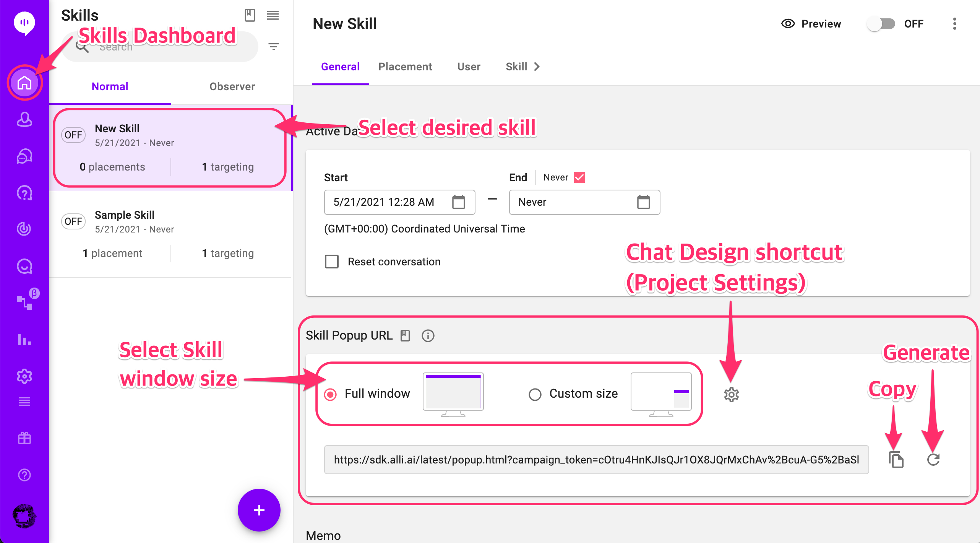Image resolution: width=980 pixels, height=543 pixels.
Task: Toggle the New Skill OFF switch
Action: click(x=881, y=24)
